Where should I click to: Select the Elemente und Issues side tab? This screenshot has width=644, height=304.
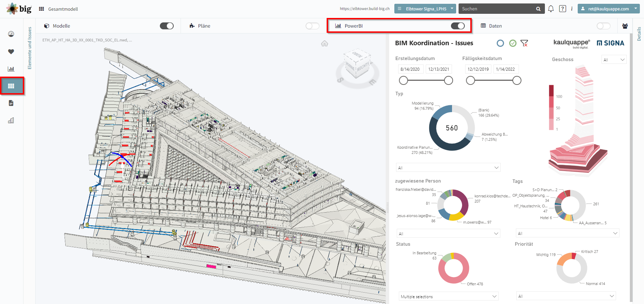pyautogui.click(x=29, y=48)
